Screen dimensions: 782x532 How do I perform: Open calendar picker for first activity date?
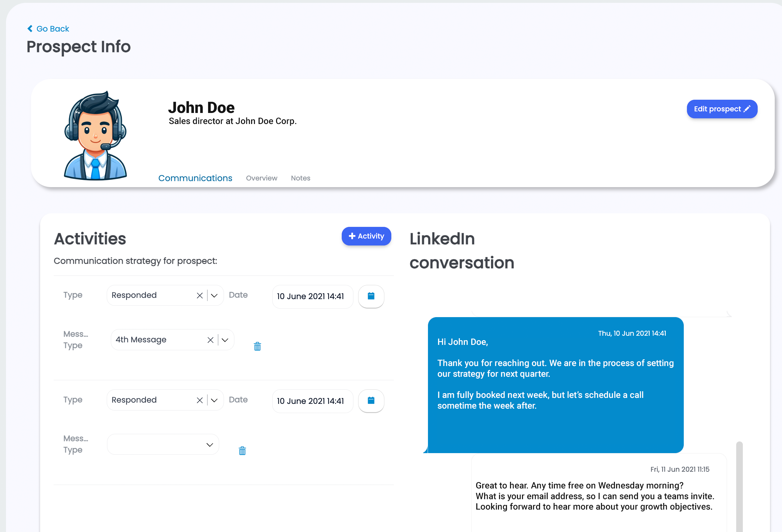tap(371, 296)
